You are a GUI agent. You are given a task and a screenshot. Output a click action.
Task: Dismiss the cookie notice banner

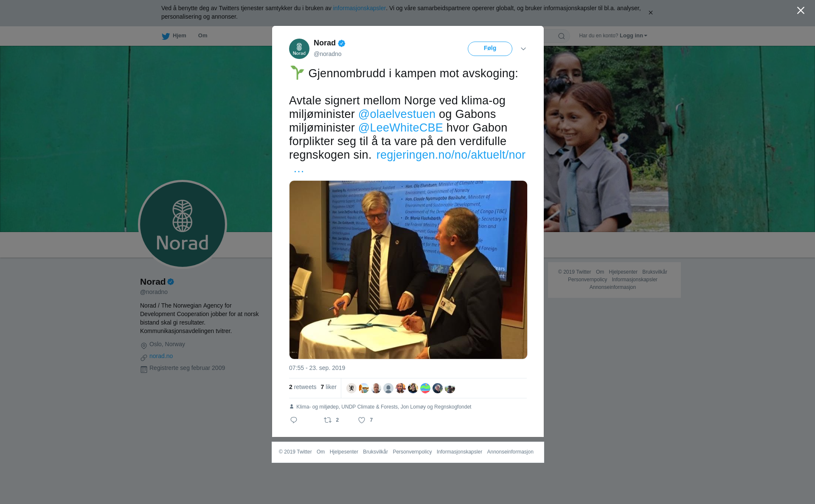pos(650,13)
